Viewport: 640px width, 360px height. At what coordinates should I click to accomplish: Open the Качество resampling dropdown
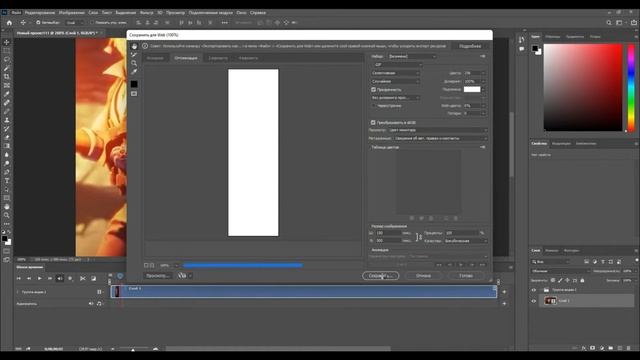click(466, 241)
